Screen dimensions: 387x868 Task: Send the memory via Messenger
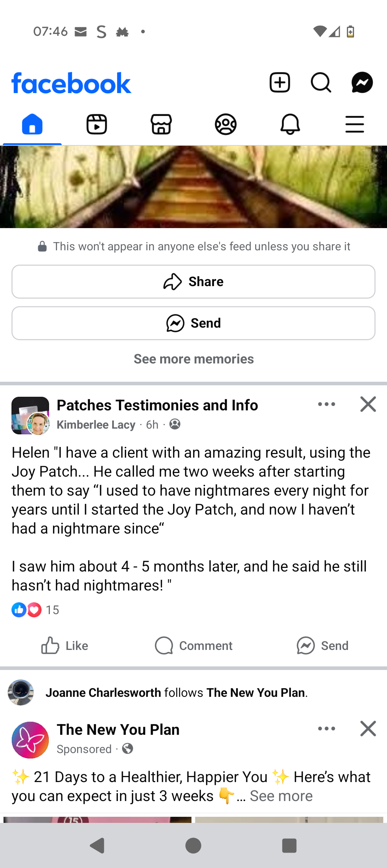pyautogui.click(x=193, y=323)
